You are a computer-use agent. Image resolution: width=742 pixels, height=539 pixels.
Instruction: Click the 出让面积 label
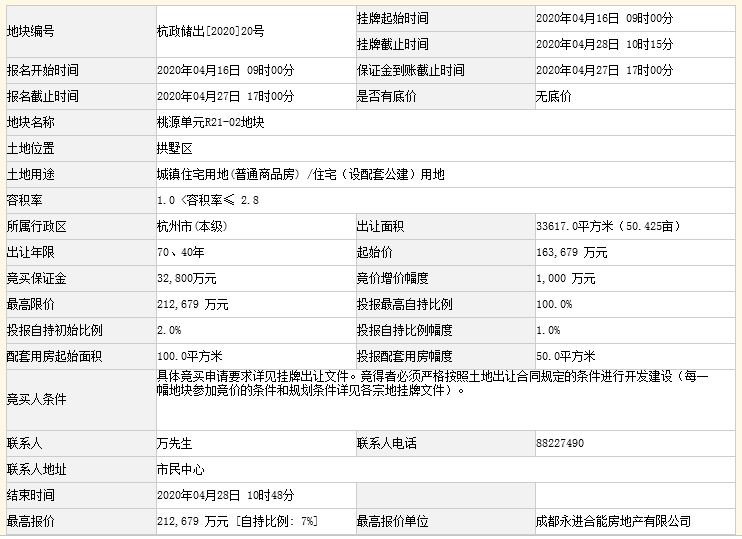click(x=380, y=226)
